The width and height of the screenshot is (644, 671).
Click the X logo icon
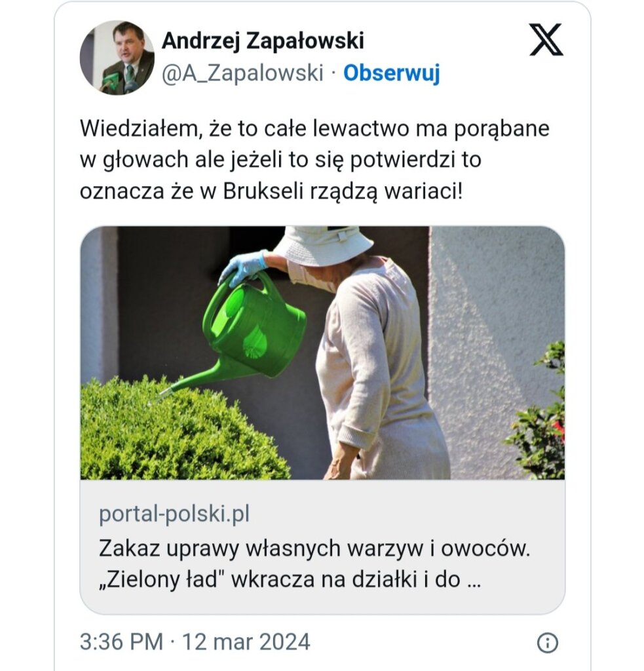click(x=546, y=40)
